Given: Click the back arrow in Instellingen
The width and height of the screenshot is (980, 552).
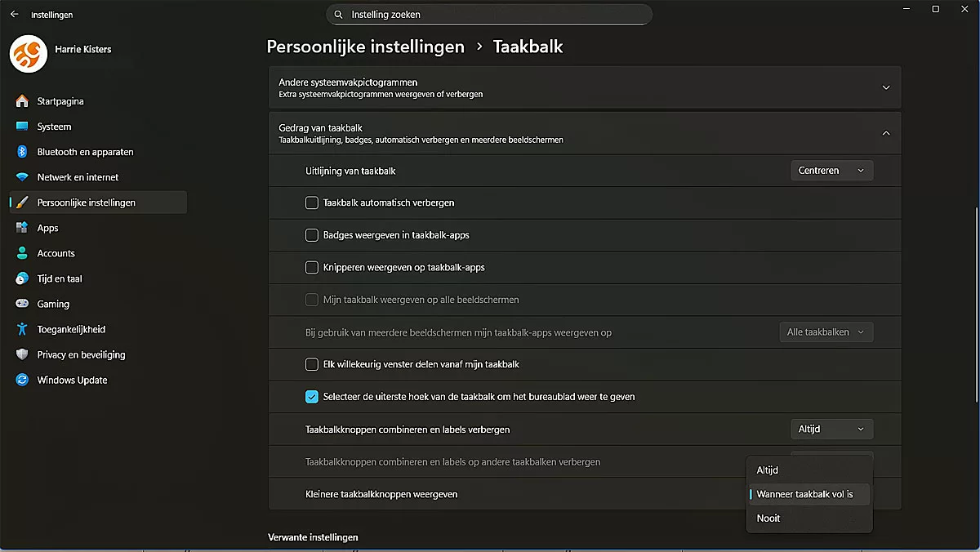Looking at the screenshot, I should click(x=16, y=14).
